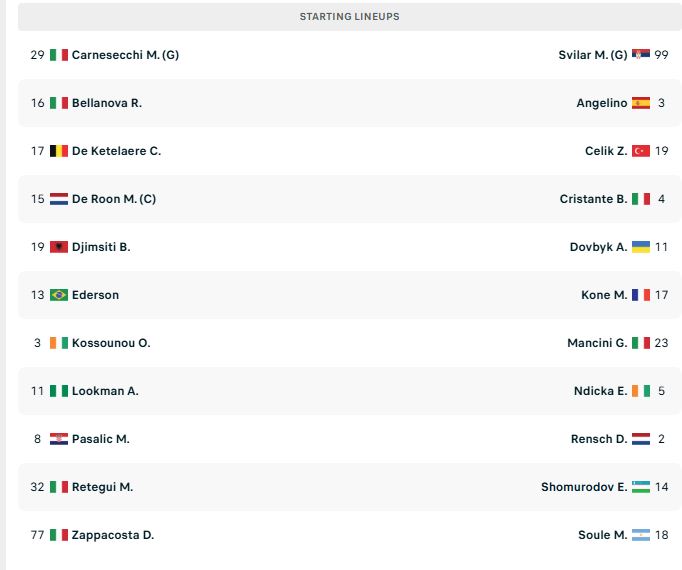
Task: Click the Serbia flag beside Svilar
Action: click(x=641, y=55)
